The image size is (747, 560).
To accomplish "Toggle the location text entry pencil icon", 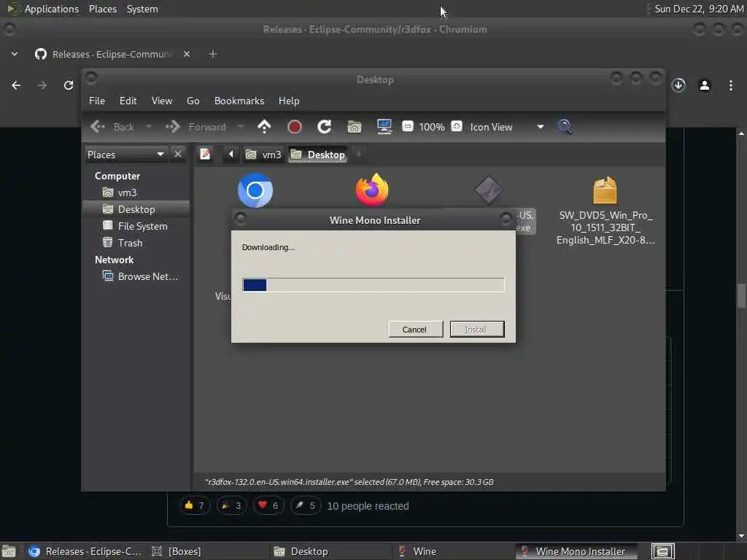I will point(205,155).
